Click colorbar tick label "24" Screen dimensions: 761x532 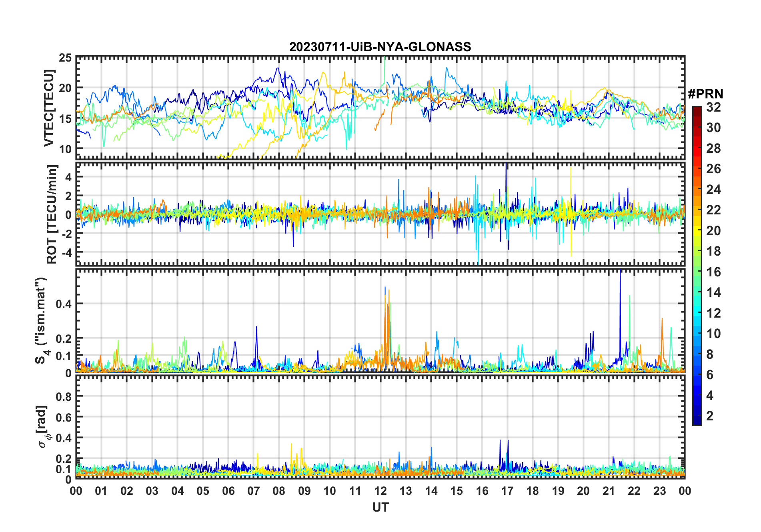[x=713, y=190]
